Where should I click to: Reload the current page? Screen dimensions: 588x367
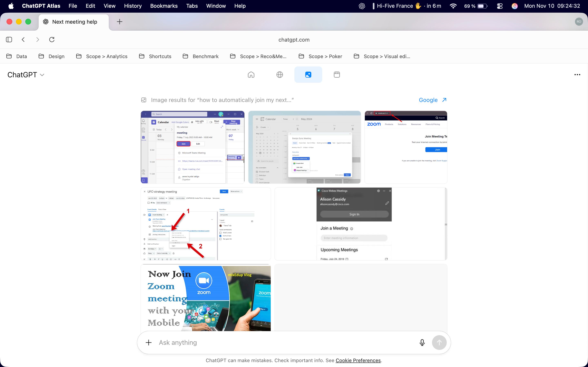[52, 39]
